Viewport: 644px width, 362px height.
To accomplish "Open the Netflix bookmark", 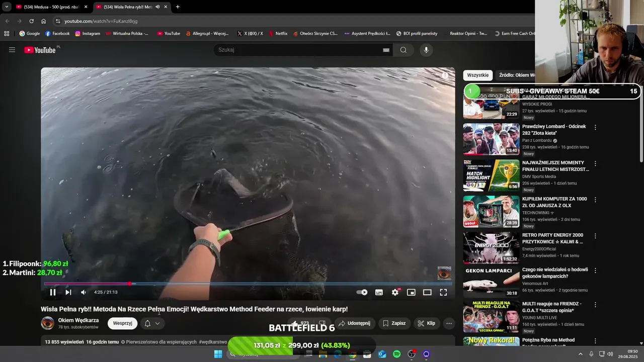I will [278, 34].
